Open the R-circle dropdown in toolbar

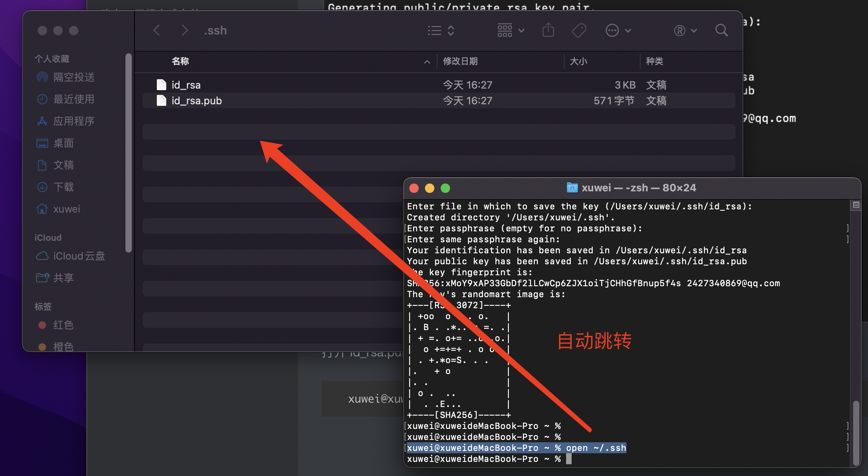coord(685,30)
